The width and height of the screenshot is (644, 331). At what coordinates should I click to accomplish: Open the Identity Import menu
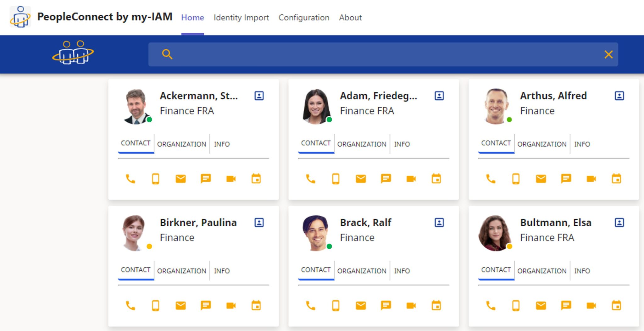241,18
